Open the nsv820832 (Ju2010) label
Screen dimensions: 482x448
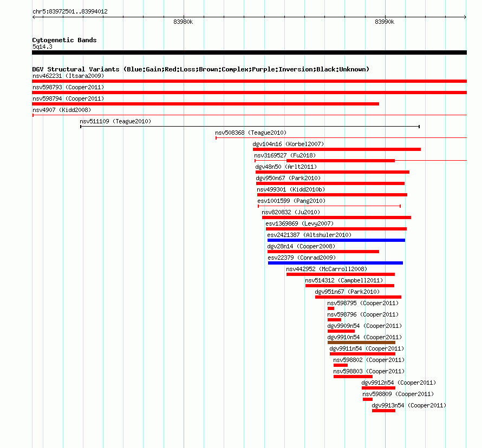(x=291, y=212)
